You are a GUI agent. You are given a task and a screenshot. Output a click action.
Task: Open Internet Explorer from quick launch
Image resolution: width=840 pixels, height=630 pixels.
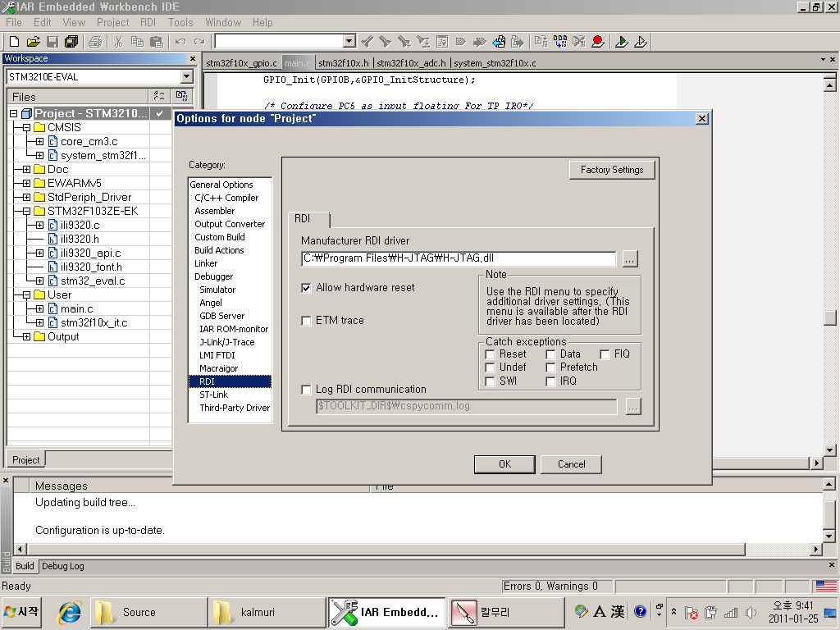click(x=71, y=612)
